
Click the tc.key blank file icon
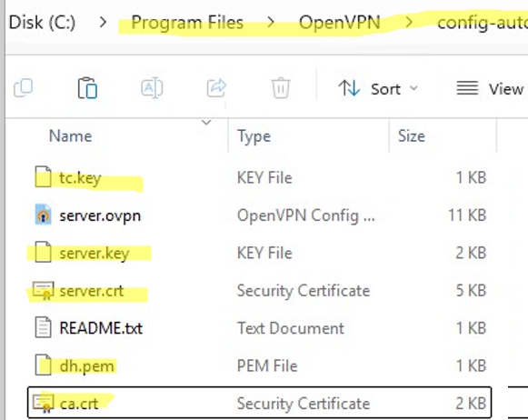tap(43, 177)
